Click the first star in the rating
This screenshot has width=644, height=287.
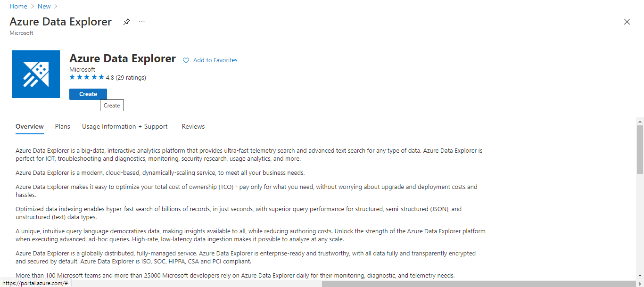click(72, 77)
